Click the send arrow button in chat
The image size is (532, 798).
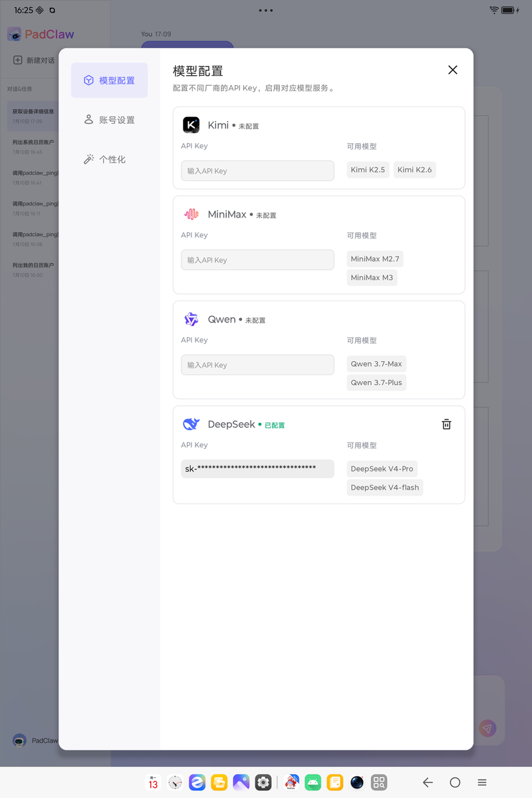click(x=487, y=729)
